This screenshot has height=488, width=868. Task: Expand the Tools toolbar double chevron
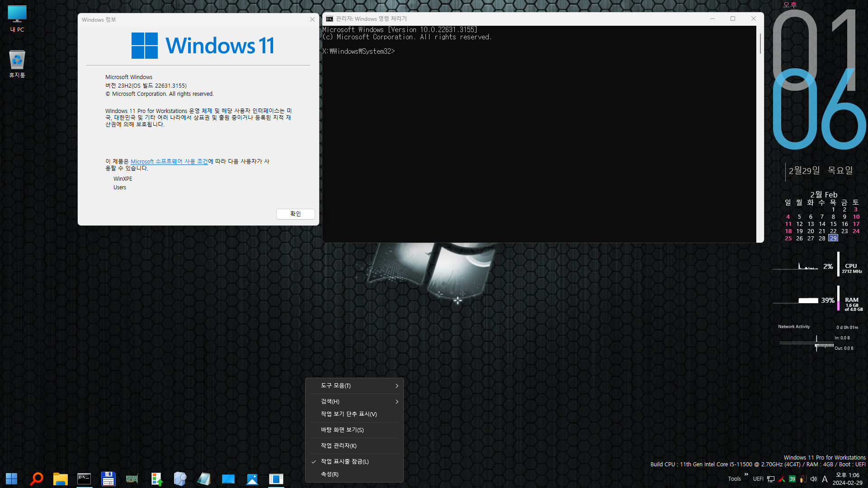coord(746,474)
